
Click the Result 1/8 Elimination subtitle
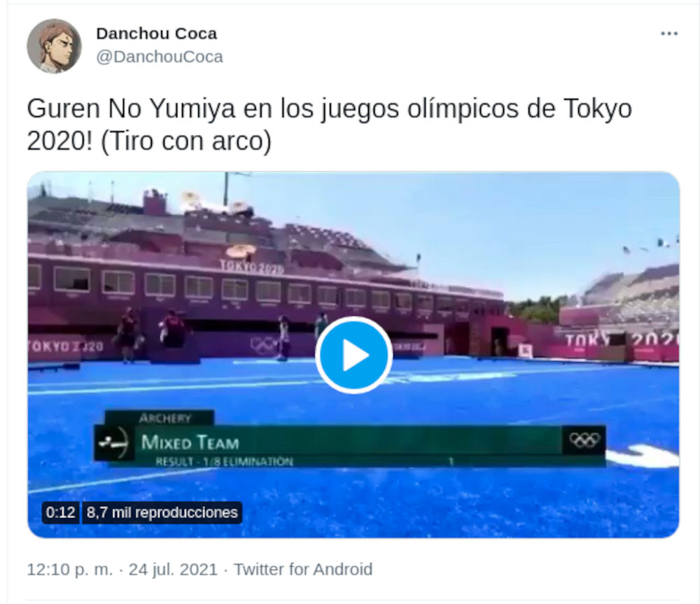coord(224,462)
